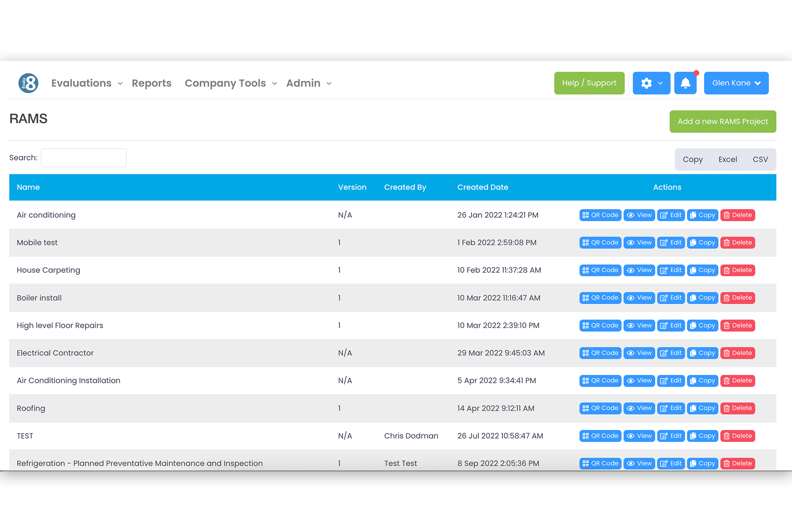Click the Help / Support button
This screenshot has width=792, height=532.
pos(589,83)
